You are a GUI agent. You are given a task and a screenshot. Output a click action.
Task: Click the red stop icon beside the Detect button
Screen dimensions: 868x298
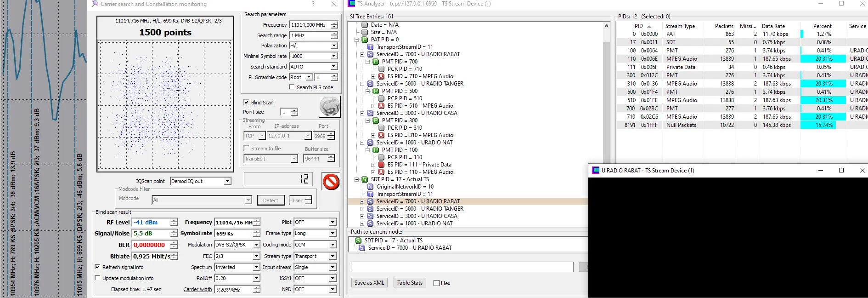331,182
